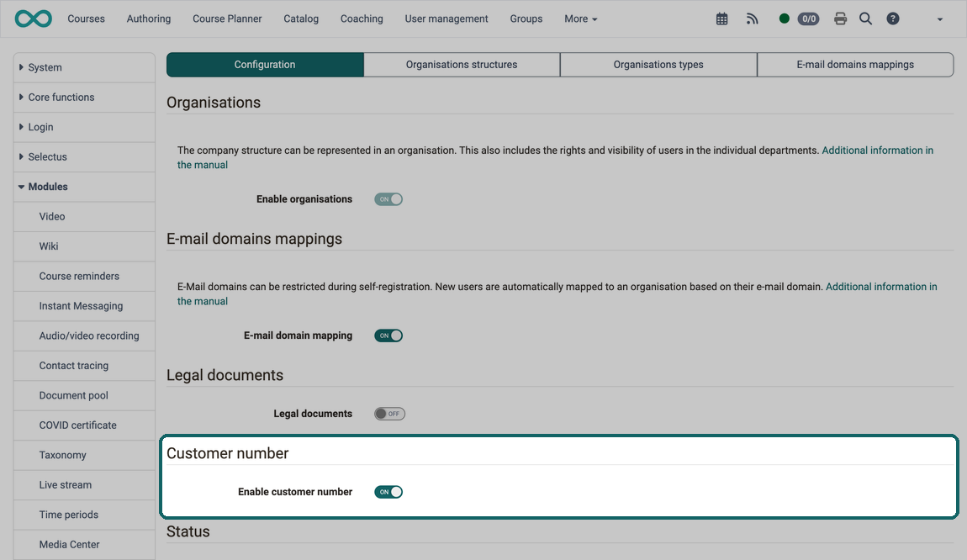Image resolution: width=967 pixels, height=560 pixels.
Task: Open the More menu dropdown
Action: [x=580, y=19]
